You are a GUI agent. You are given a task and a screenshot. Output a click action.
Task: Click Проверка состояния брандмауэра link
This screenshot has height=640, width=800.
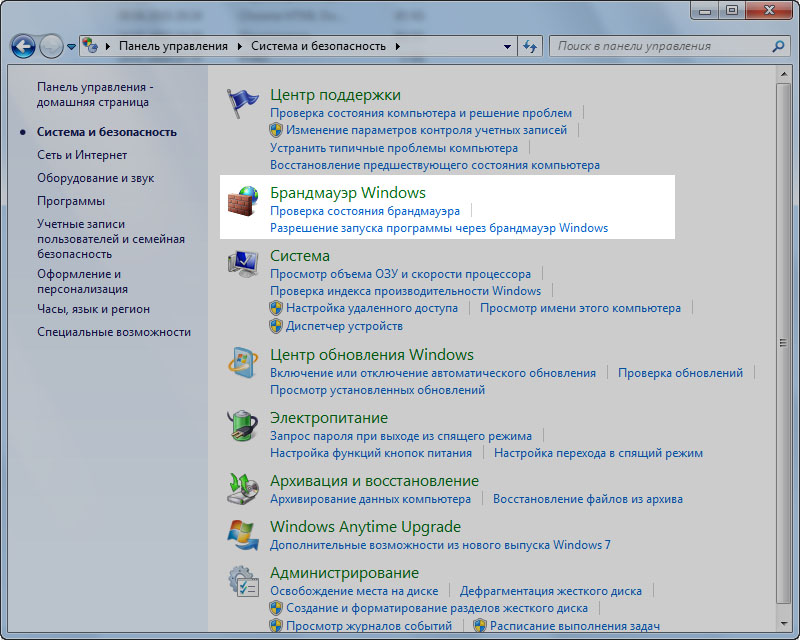click(x=365, y=211)
